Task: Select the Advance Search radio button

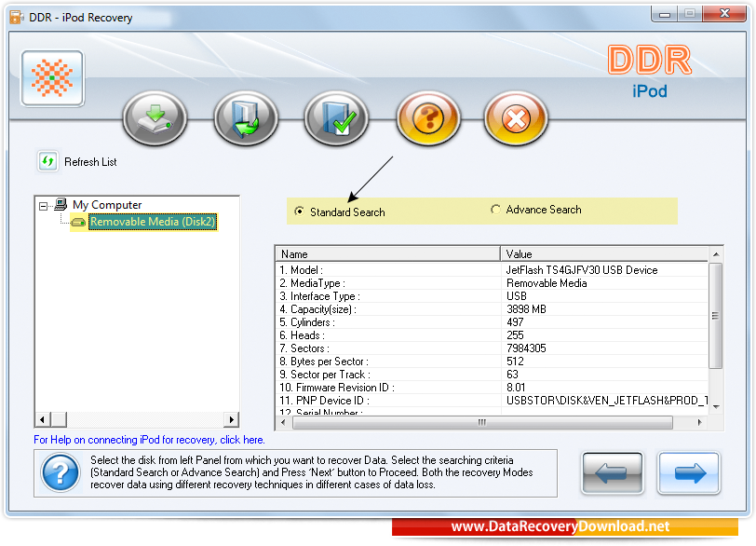Action: tap(495, 210)
